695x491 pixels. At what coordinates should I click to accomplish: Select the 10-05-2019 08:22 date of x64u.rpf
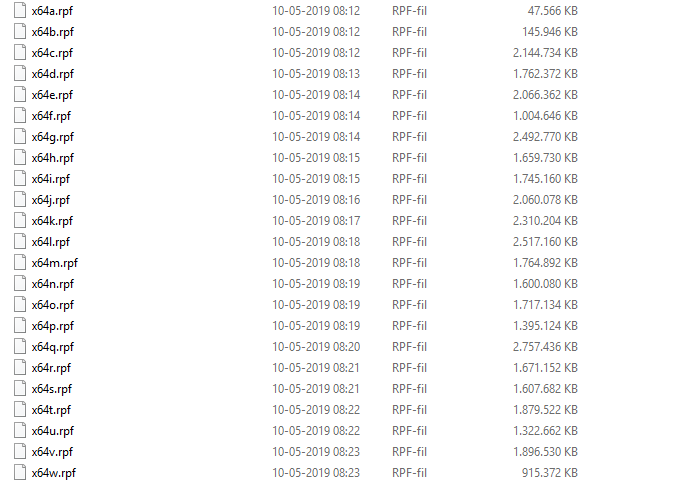click(x=316, y=431)
